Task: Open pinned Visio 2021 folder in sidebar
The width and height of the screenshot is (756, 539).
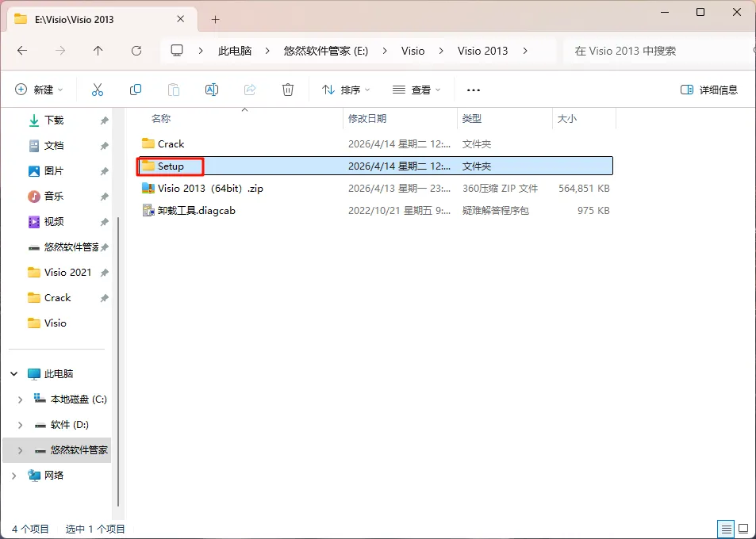Action: (67, 273)
